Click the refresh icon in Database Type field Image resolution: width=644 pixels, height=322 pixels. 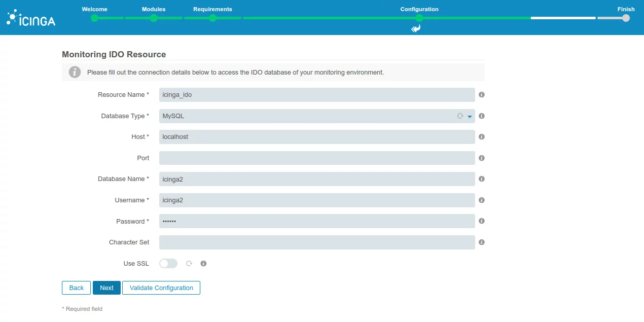coord(460,116)
